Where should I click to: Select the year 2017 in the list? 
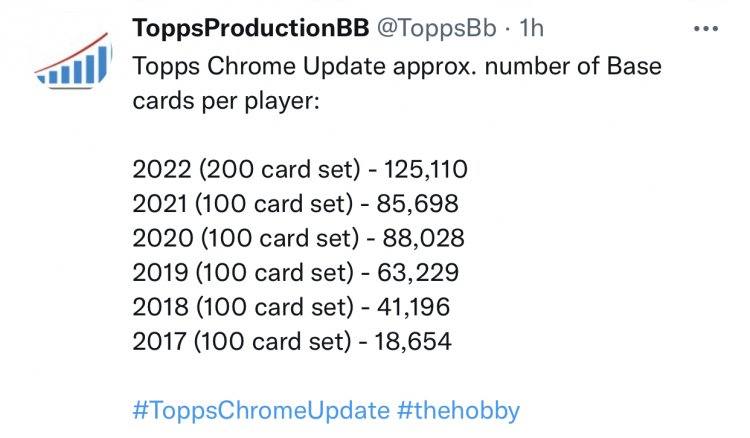tap(159, 341)
